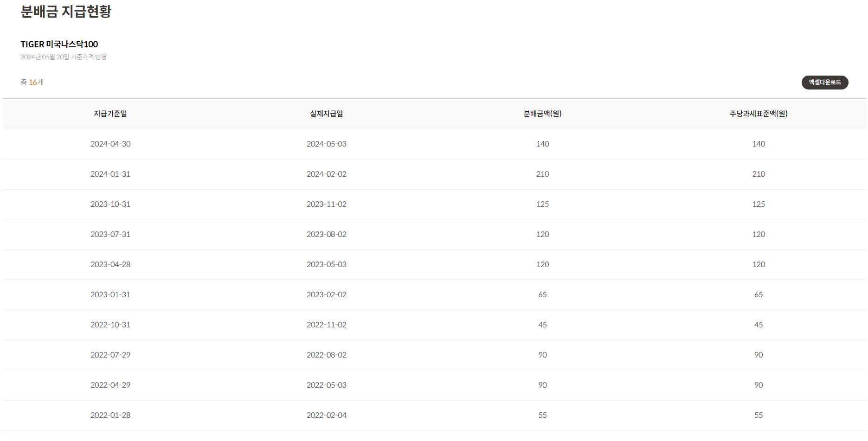Viewport: 868px width, 441px height.
Task: Select the 실제지급일 column header
Action: pos(327,114)
